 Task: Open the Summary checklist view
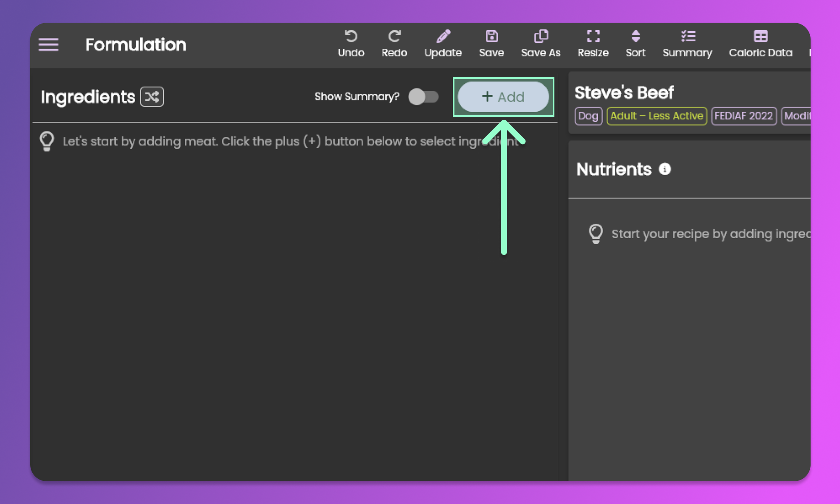coord(688,37)
